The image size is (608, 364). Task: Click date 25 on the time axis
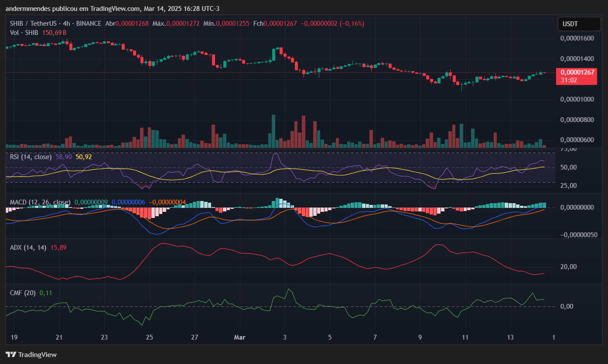click(150, 337)
